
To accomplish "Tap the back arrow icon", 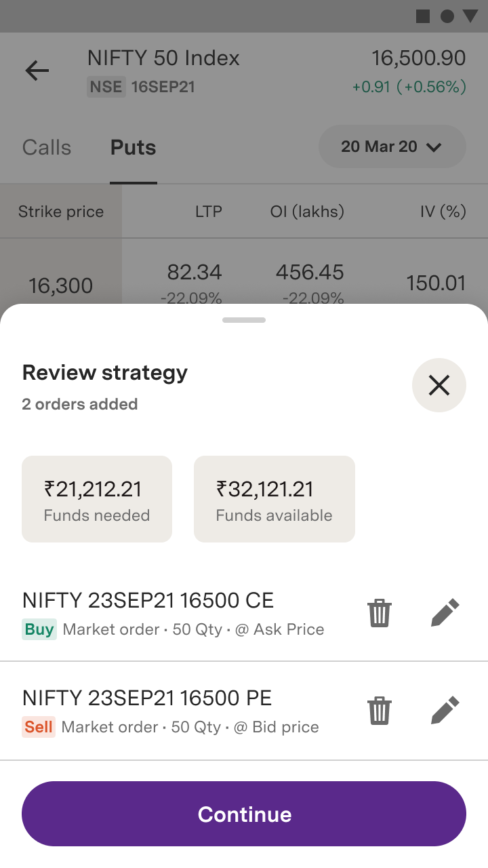I will (37, 71).
